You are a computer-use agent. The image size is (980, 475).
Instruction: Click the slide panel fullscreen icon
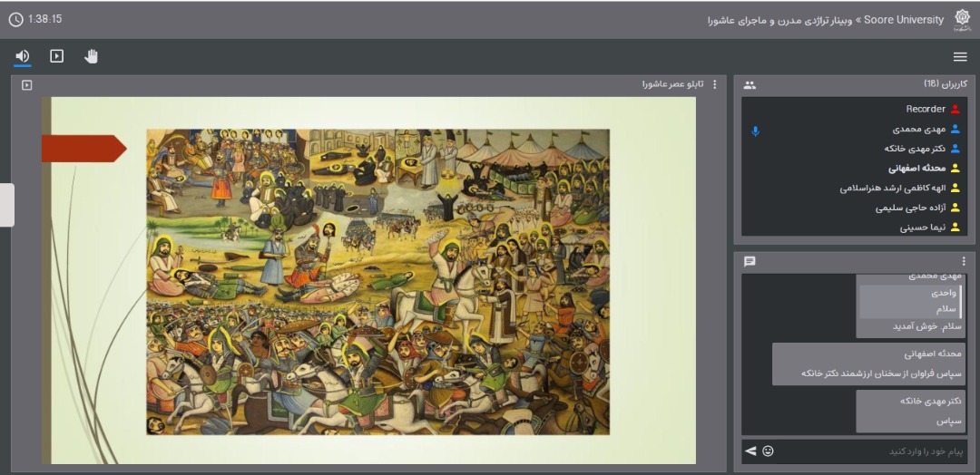tap(27, 85)
